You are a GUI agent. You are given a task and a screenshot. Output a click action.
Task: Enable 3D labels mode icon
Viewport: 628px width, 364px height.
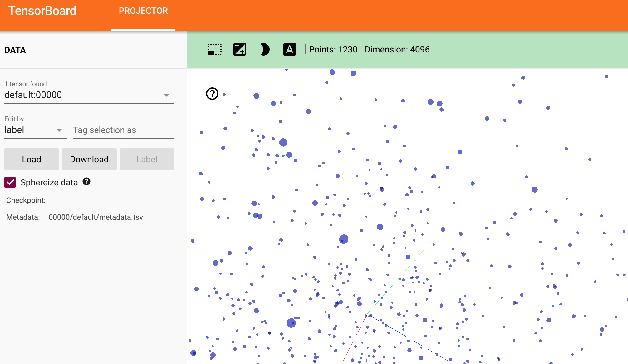point(289,49)
